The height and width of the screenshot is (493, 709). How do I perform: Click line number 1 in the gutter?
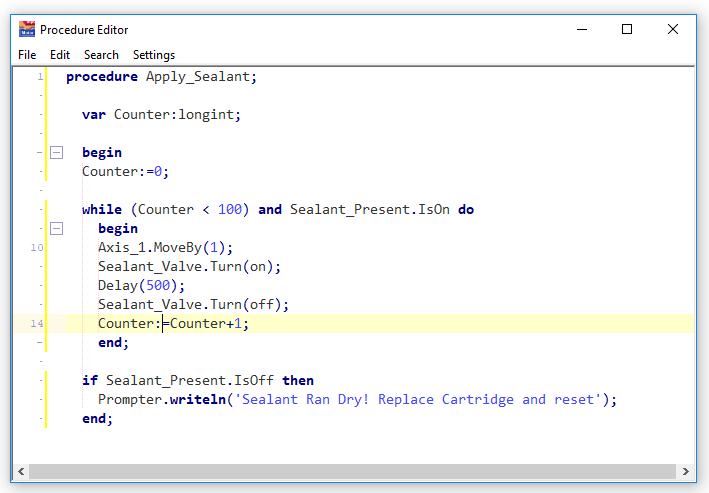[40, 77]
